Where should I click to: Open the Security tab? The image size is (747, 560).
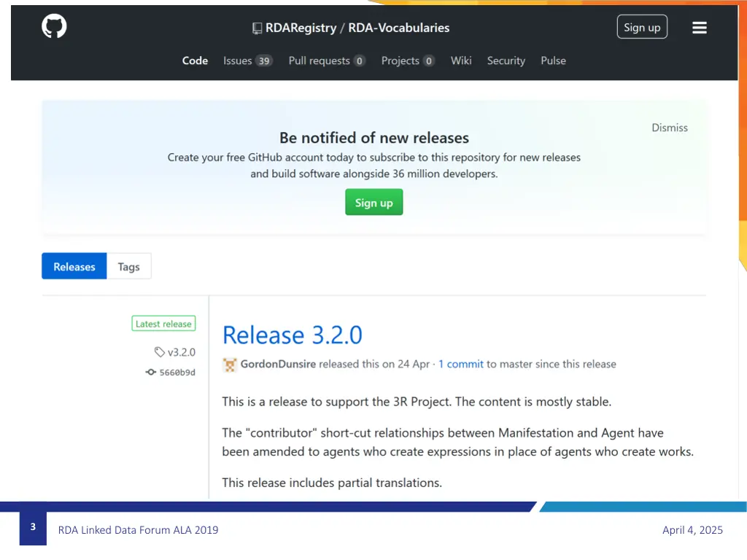tap(506, 61)
